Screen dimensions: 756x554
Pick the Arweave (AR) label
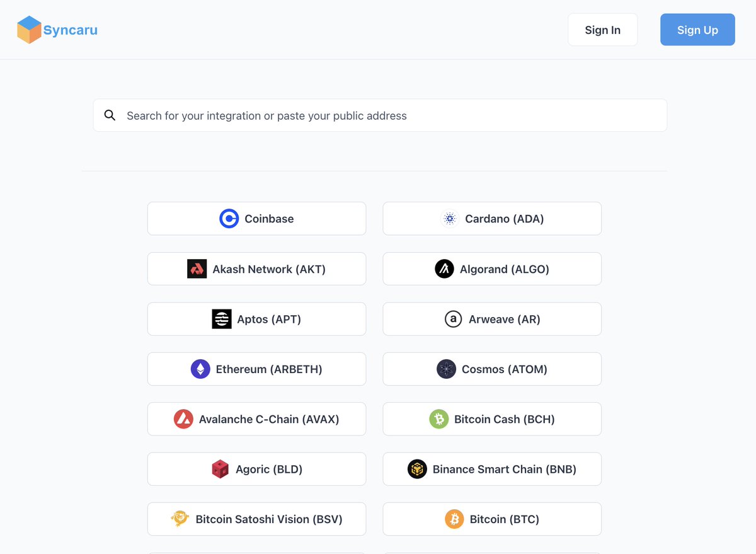[x=504, y=319]
